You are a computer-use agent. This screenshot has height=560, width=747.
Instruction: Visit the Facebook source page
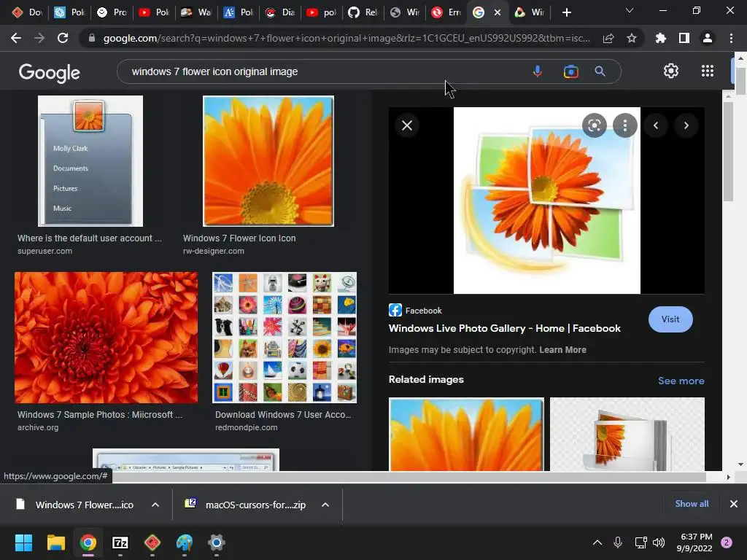coord(670,319)
